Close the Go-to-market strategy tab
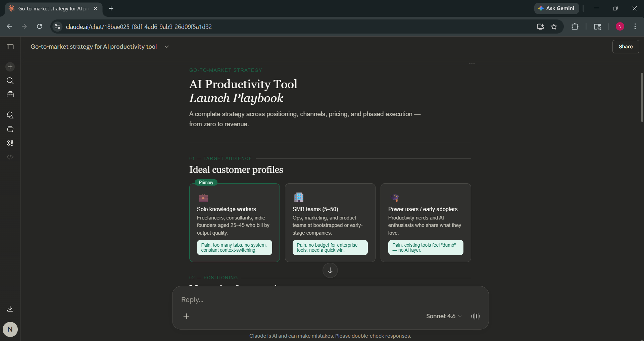 tap(96, 8)
